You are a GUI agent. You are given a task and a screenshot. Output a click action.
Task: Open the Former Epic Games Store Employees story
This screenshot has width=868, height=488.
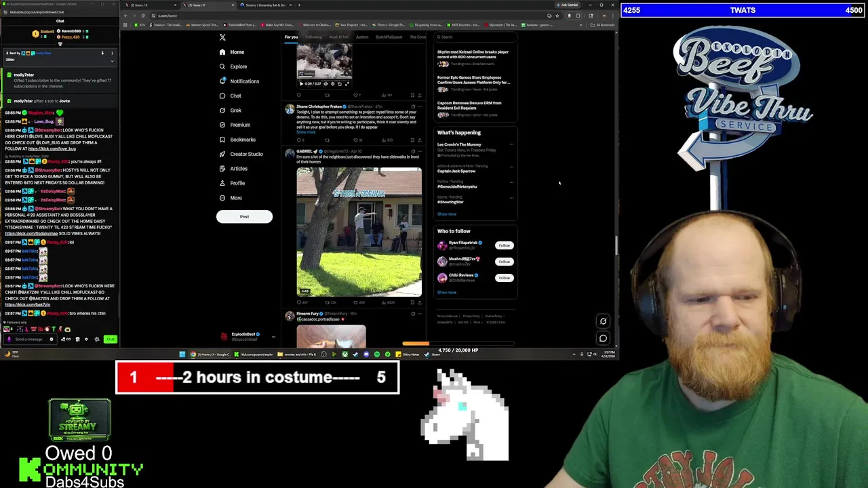tap(473, 83)
